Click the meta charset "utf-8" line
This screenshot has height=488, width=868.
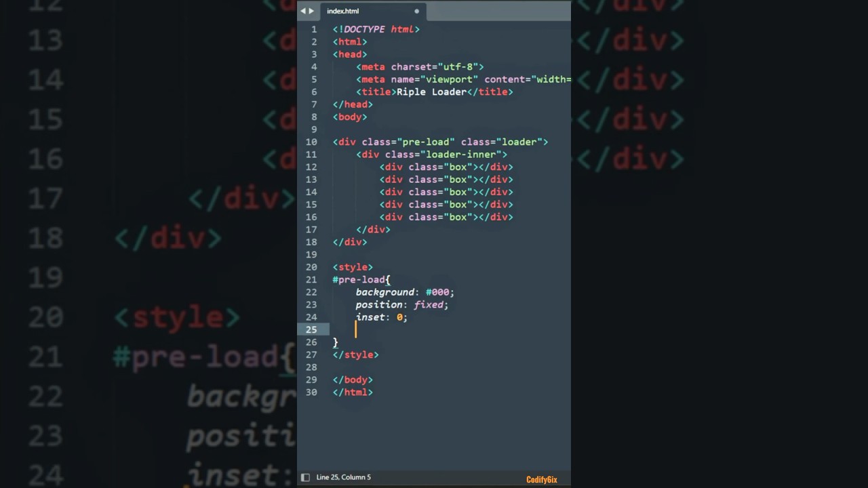pos(420,67)
